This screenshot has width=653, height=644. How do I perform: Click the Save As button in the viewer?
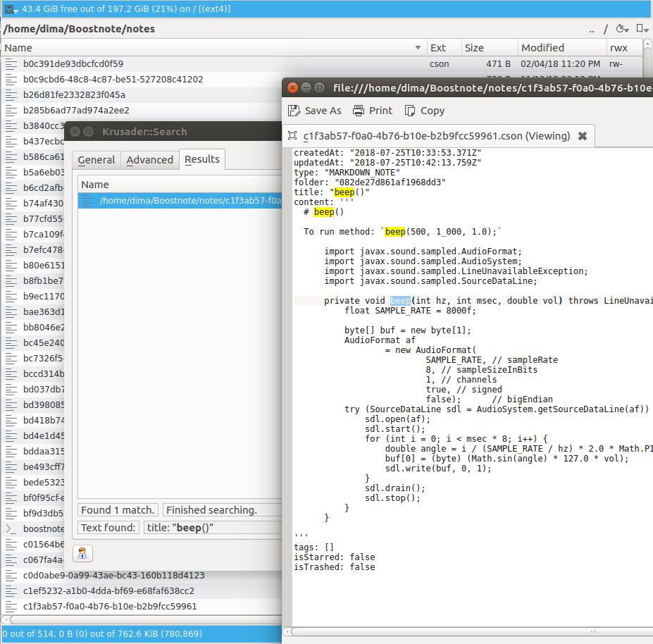(315, 111)
